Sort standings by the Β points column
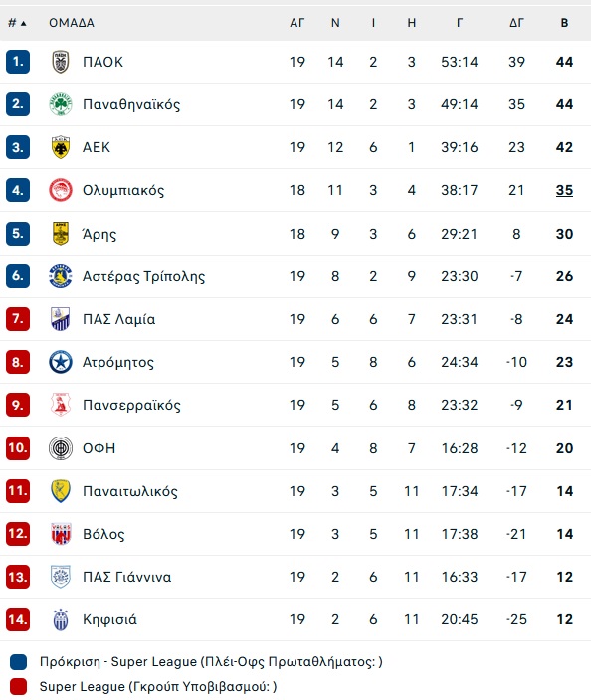This screenshot has width=591, height=700. (x=565, y=23)
